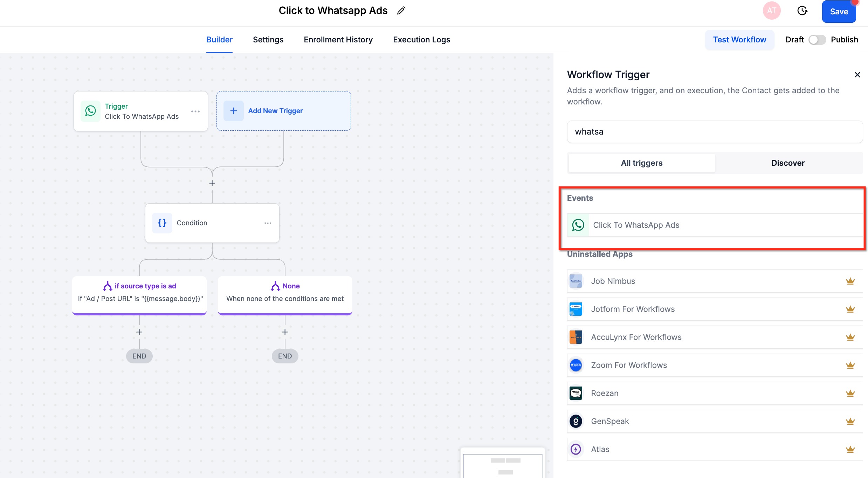Screen dimensions: 868x478
Task: Click plus connector above Condition node
Action: click(x=212, y=183)
